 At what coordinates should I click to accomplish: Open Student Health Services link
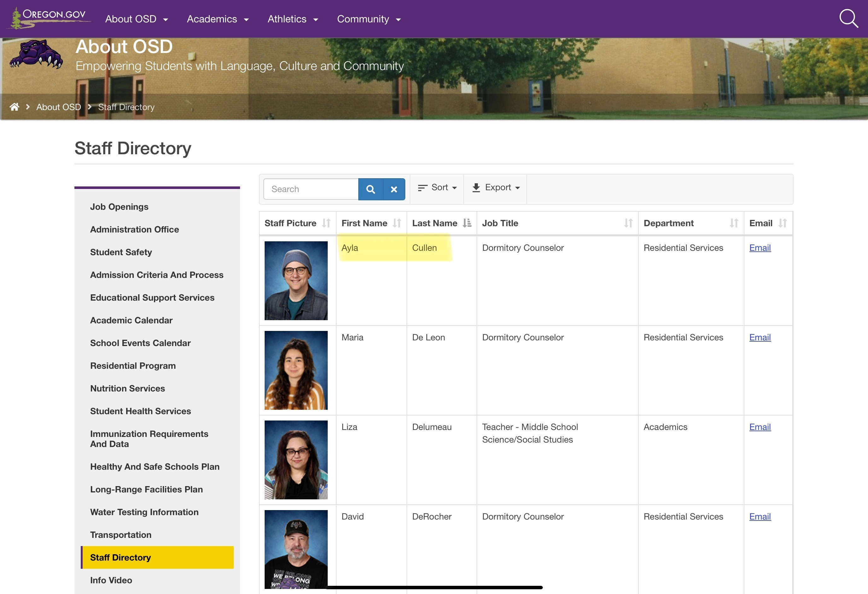pyautogui.click(x=140, y=411)
